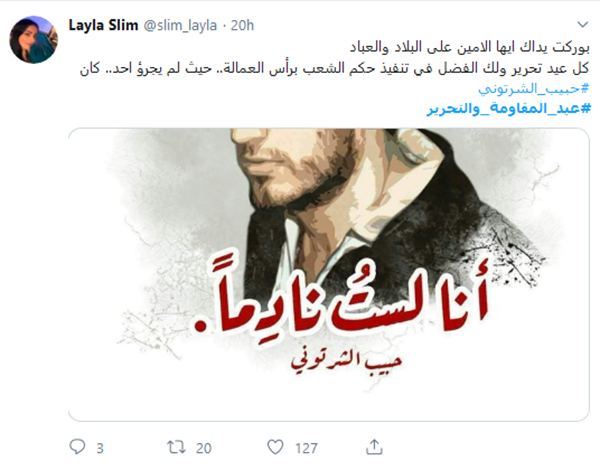Like the tweet with the heart icon
The width and height of the screenshot is (600, 470).
point(275,447)
